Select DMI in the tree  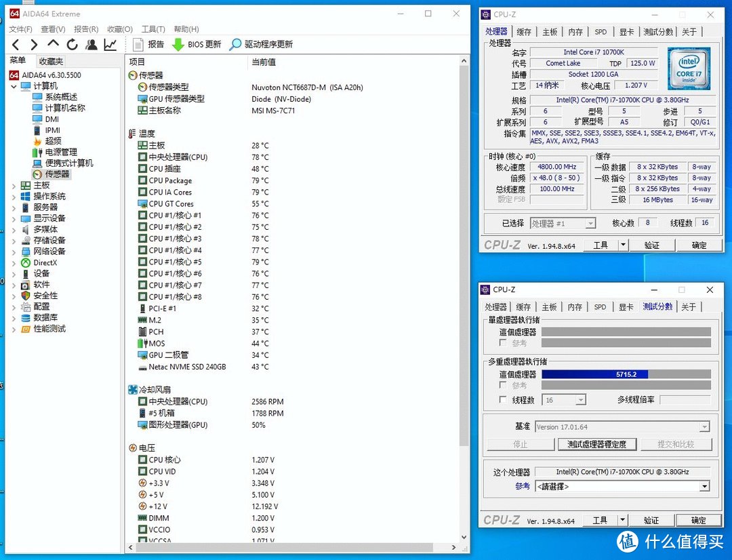(46, 119)
